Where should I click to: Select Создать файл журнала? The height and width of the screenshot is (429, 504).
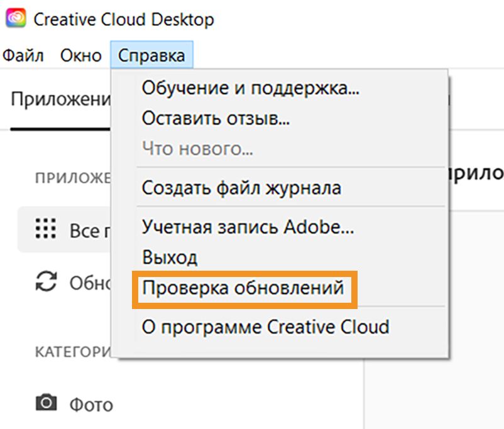point(241,187)
